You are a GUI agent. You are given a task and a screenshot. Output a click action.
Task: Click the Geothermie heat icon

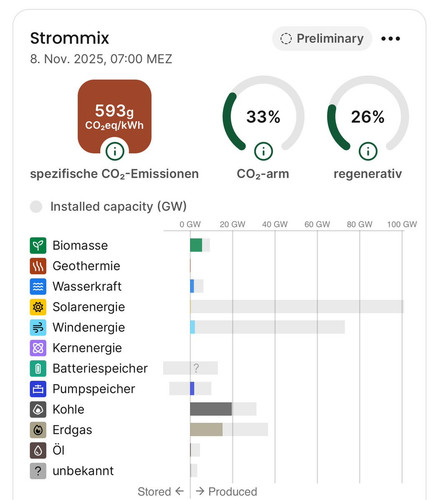[38, 266]
